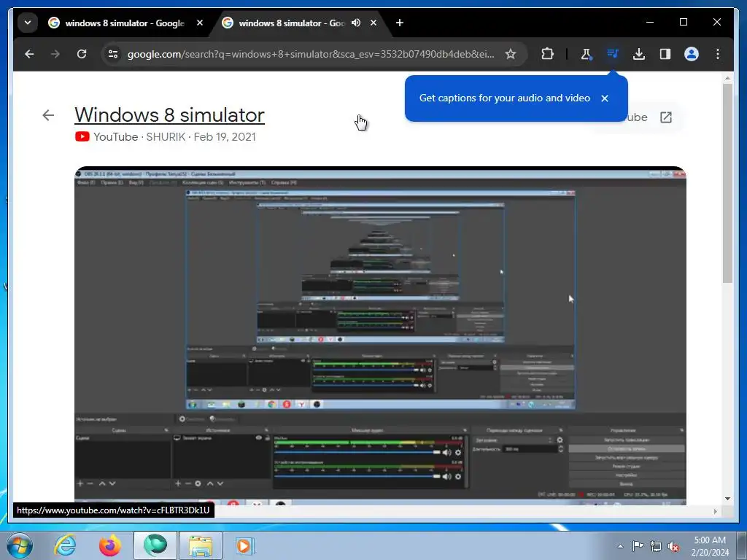Click 'YouTube · SHURIK · Feb 19, 2021' text
This screenshot has width=747, height=560.
click(x=174, y=136)
